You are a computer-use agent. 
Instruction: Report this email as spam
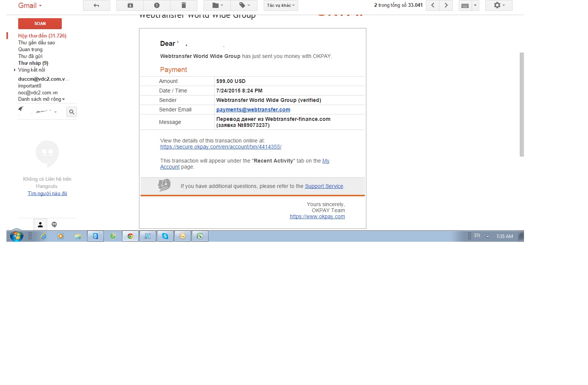click(157, 5)
